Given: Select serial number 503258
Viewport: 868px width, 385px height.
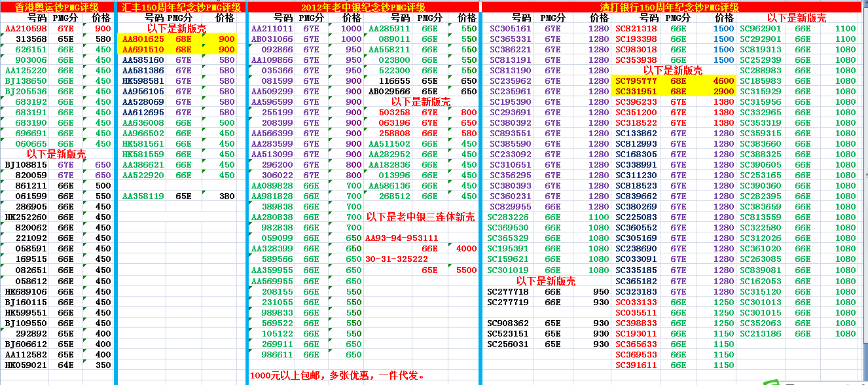Looking at the screenshot, I should 395,113.
